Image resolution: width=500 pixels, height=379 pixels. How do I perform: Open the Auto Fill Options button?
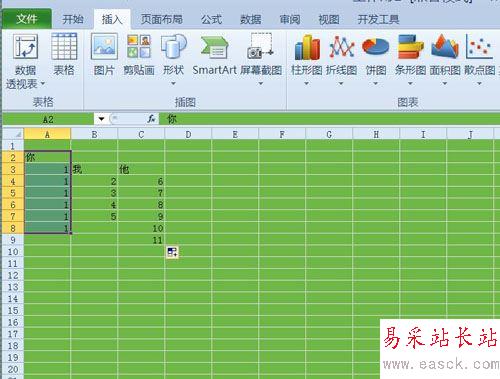(x=172, y=252)
